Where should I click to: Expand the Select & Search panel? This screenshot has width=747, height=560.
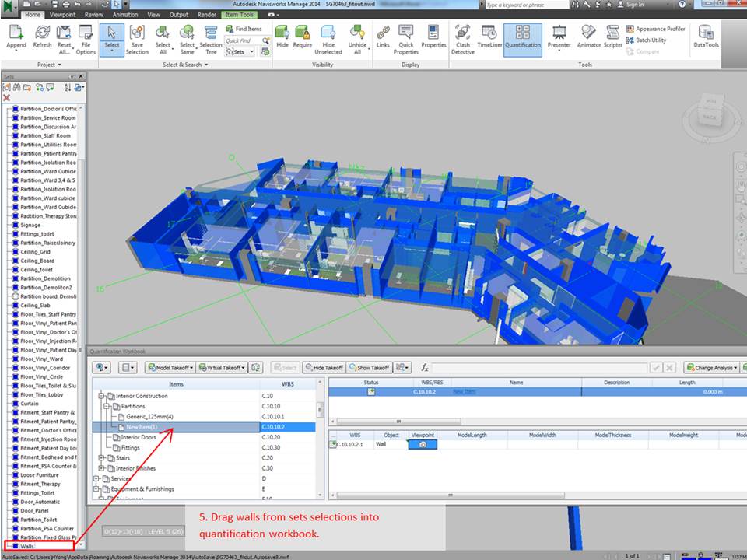click(x=185, y=65)
